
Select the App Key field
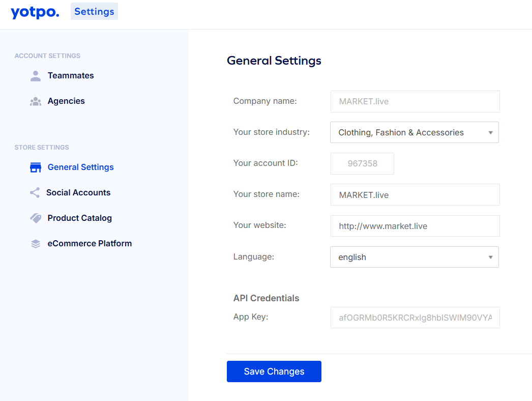click(415, 318)
